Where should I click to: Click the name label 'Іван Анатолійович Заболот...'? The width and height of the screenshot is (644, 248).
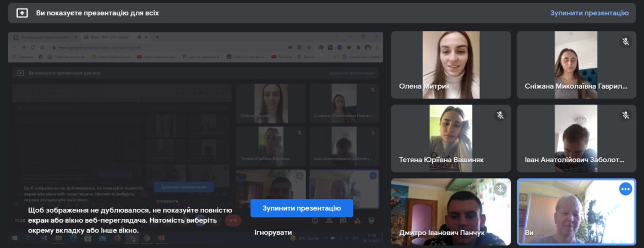(575, 160)
